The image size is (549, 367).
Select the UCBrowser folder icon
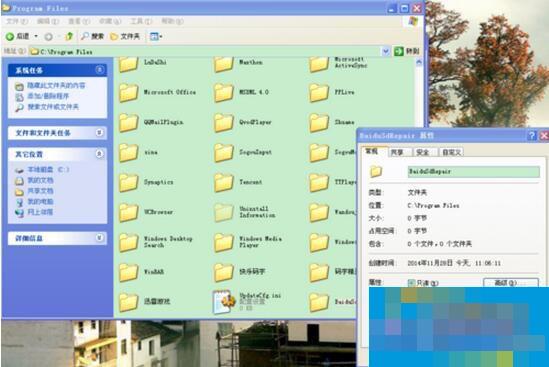[128, 213]
